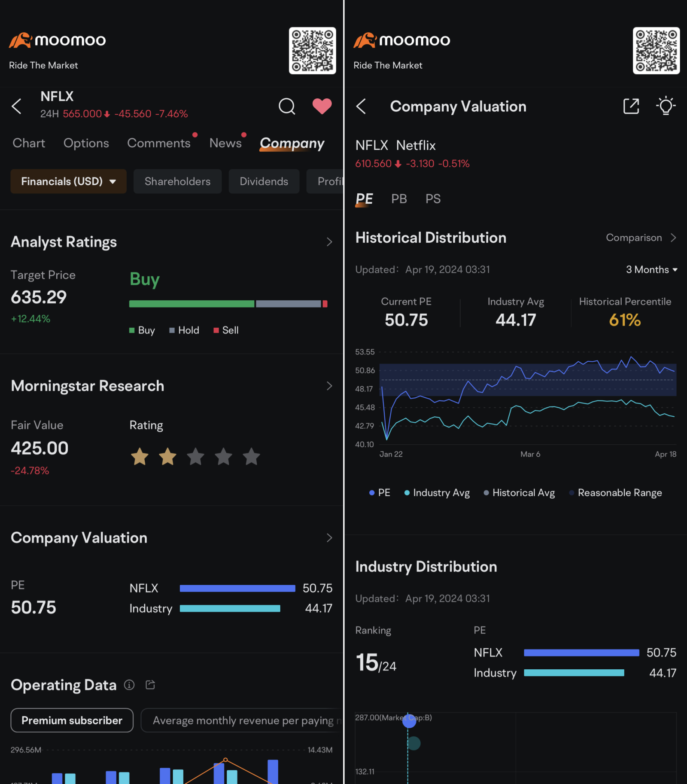Tap Sell legend item in Analyst Ratings
The height and width of the screenshot is (784, 687).
pyautogui.click(x=226, y=330)
